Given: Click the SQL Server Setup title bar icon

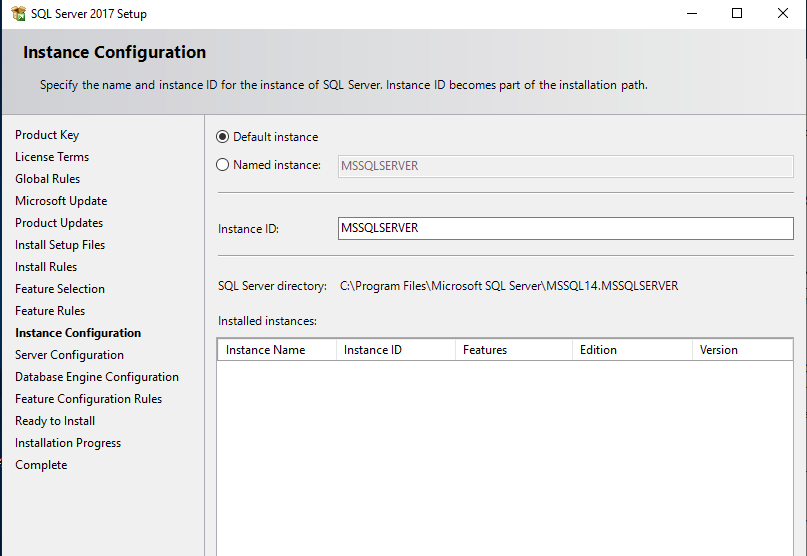Looking at the screenshot, I should coord(18,14).
